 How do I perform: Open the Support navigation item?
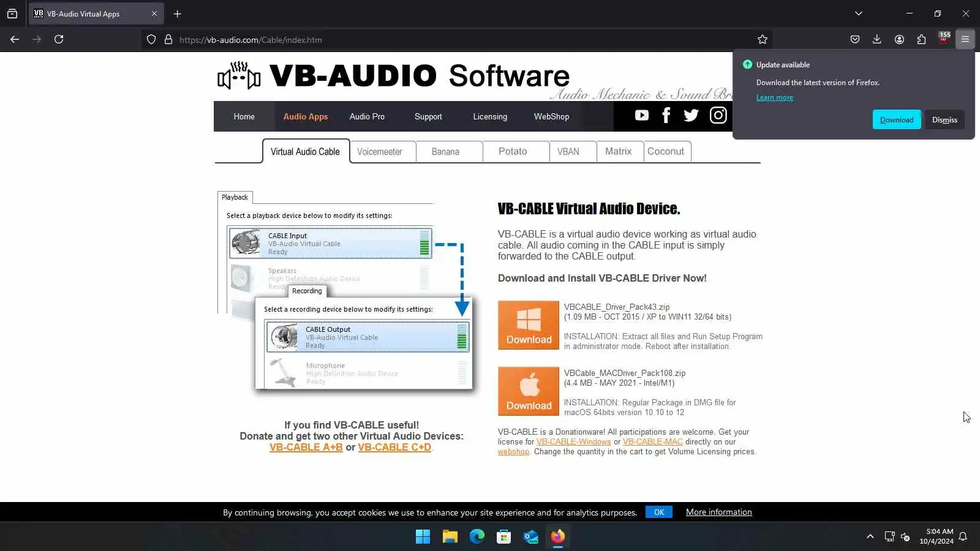[x=428, y=116]
